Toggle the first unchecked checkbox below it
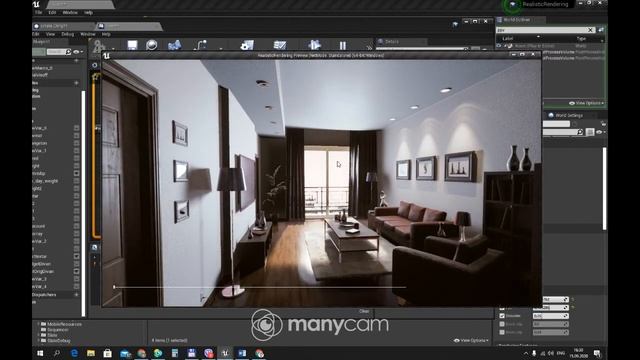 tap(502, 324)
